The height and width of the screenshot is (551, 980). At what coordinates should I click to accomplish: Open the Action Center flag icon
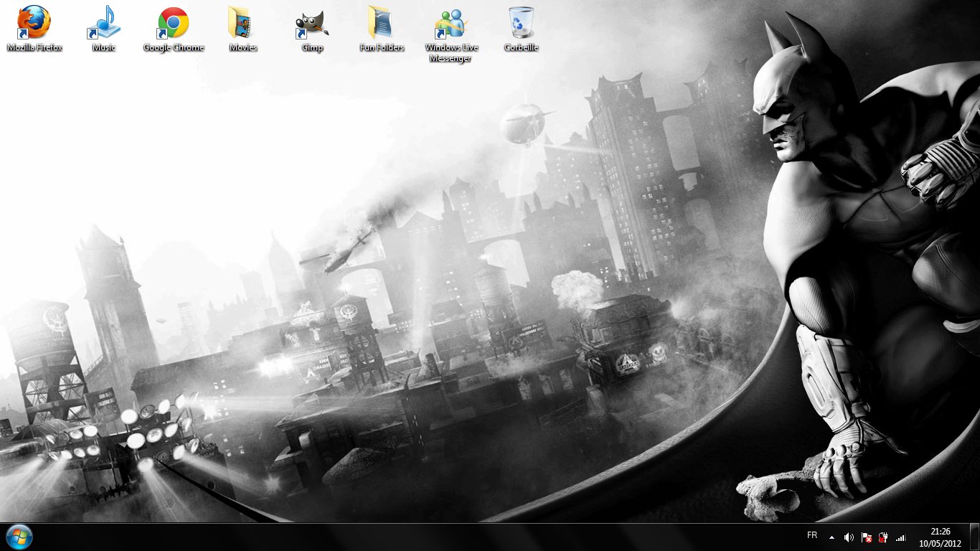click(867, 537)
